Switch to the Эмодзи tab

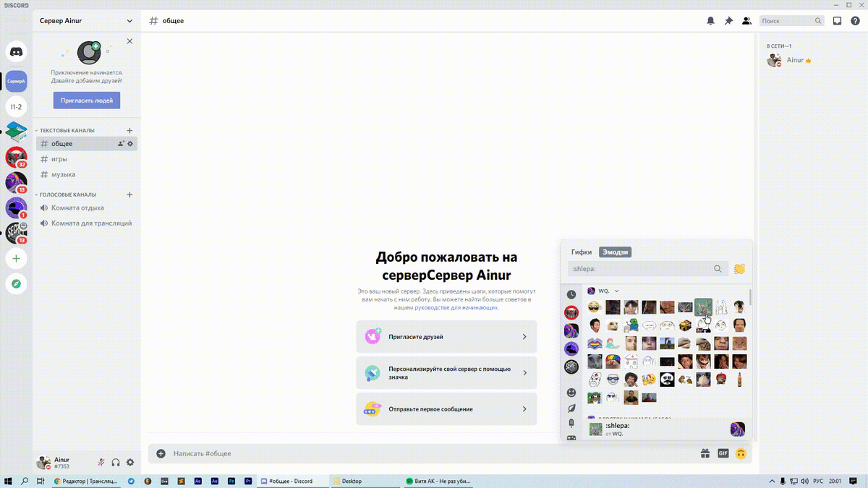615,252
